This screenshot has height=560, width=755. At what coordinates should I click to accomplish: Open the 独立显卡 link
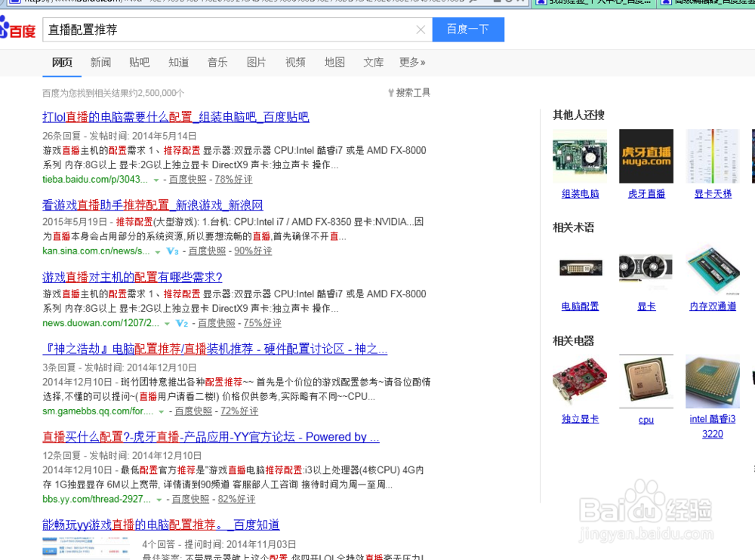[580, 419]
